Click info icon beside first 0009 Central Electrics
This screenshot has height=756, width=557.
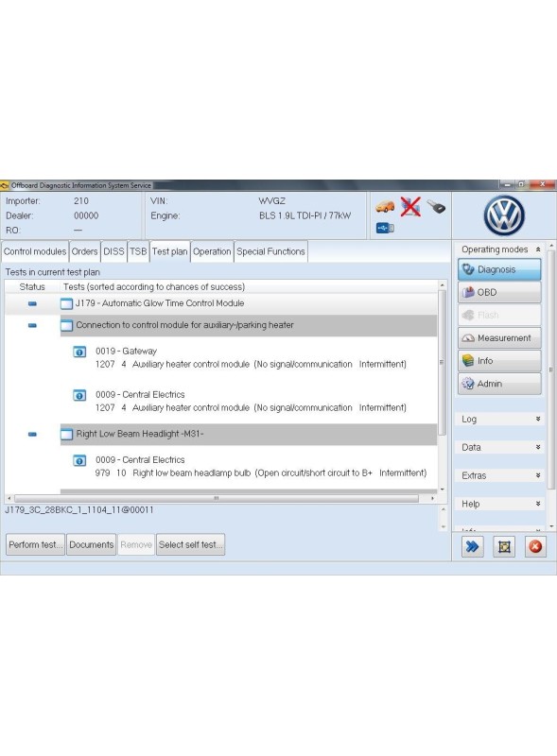coord(79,395)
